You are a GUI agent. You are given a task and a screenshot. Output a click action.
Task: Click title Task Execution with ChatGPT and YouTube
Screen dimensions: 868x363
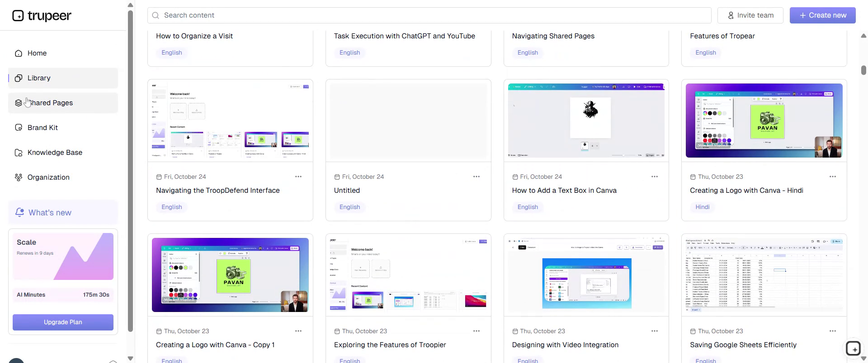[405, 36]
